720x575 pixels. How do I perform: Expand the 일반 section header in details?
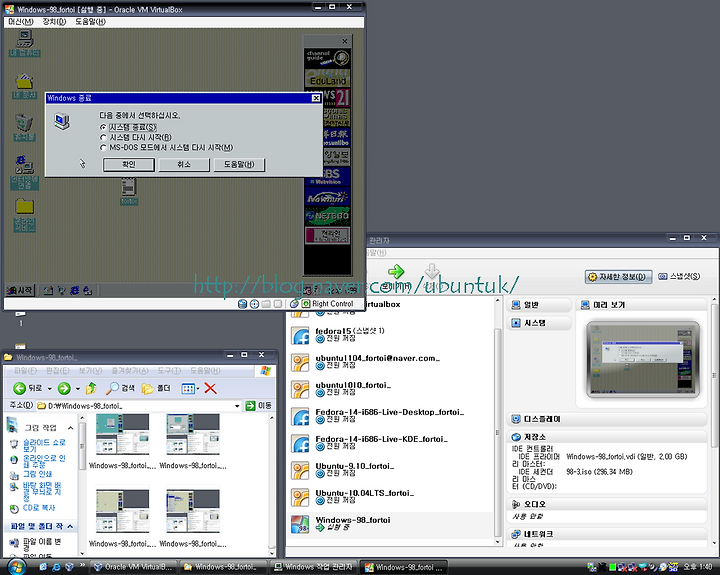pyautogui.click(x=539, y=305)
